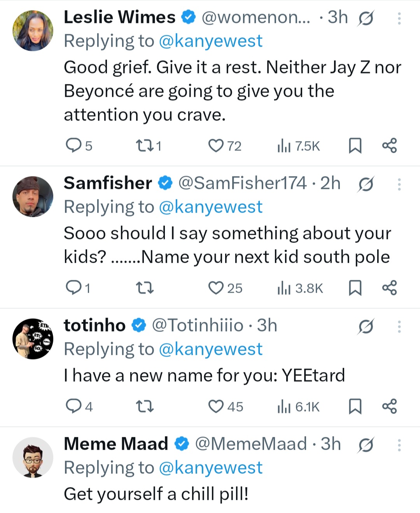Open more options for Samfisher's tweet

[x=399, y=184]
